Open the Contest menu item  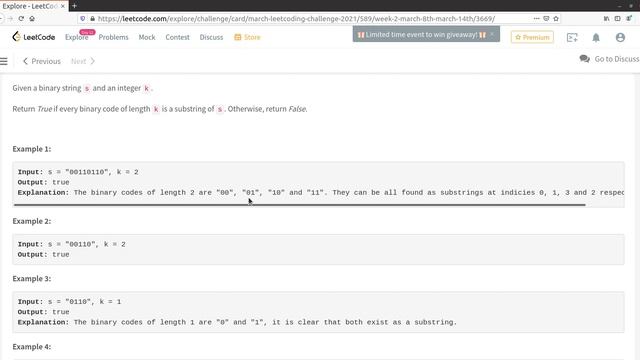coord(178,37)
